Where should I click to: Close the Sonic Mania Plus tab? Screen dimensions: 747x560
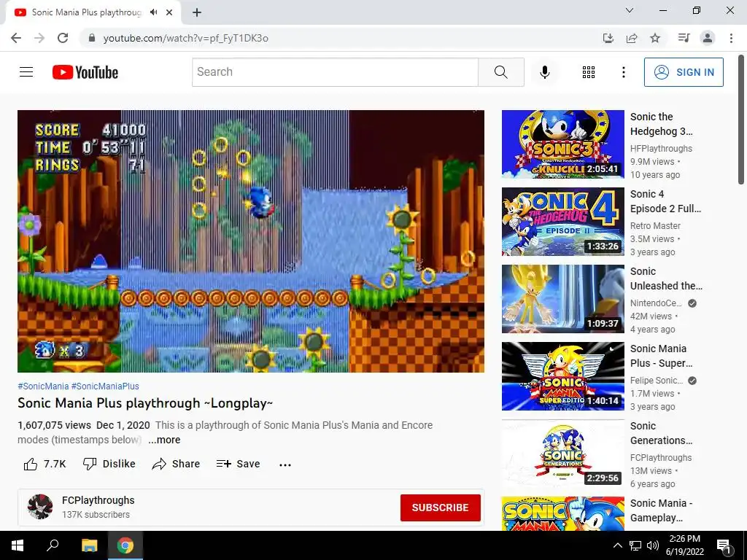tap(169, 13)
